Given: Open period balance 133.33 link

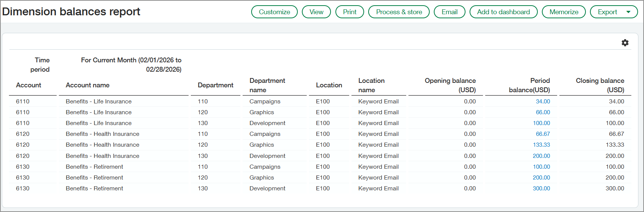Looking at the screenshot, I should (541, 145).
